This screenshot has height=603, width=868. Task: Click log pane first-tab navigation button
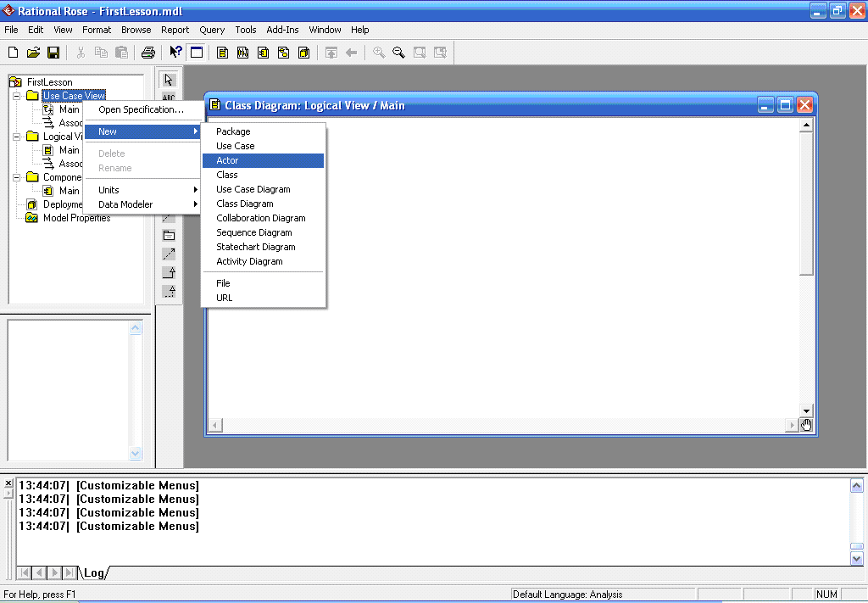25,572
